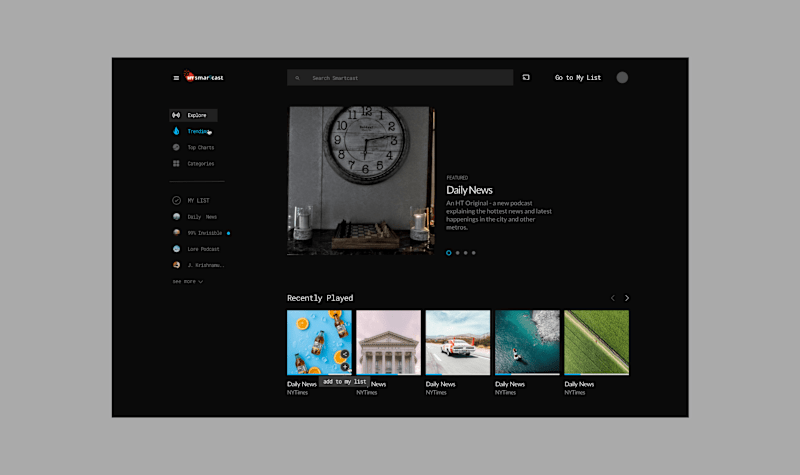Click the Categories grid icon

click(x=176, y=164)
